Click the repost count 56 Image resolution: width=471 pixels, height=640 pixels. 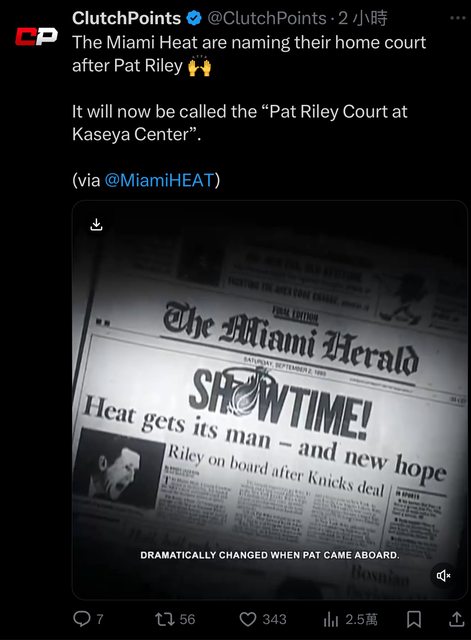[187, 619]
